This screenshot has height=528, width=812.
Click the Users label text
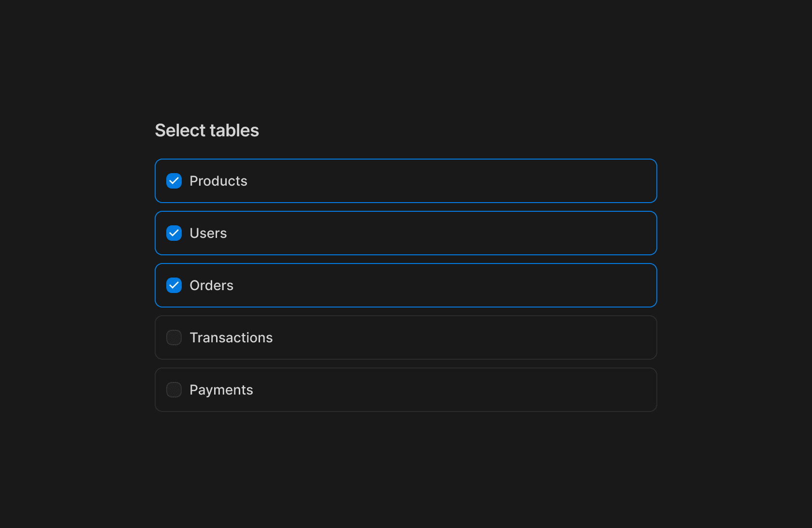click(208, 233)
